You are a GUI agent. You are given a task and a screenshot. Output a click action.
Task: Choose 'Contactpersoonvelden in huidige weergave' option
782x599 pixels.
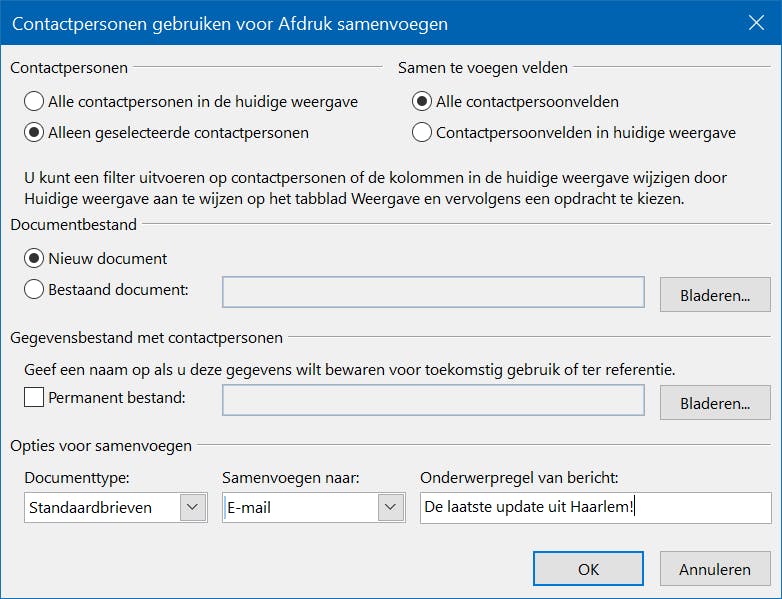(422, 132)
